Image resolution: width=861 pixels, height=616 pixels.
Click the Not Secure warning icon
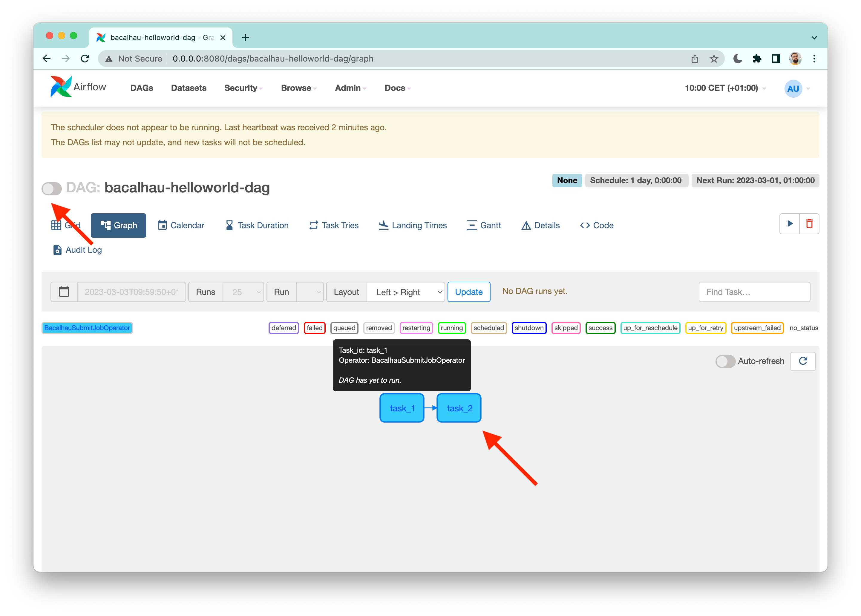tap(109, 59)
